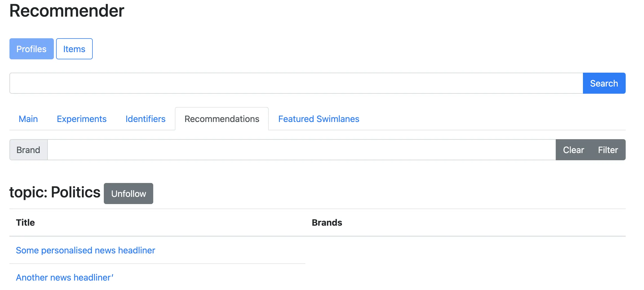Click the 'topic: Politics' heading
Image resolution: width=644 pixels, height=290 pixels.
(55, 192)
